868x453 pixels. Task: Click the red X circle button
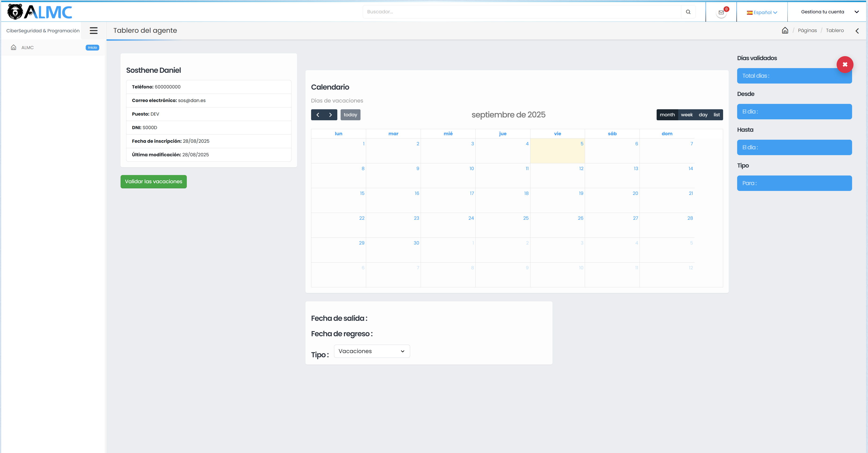845,64
